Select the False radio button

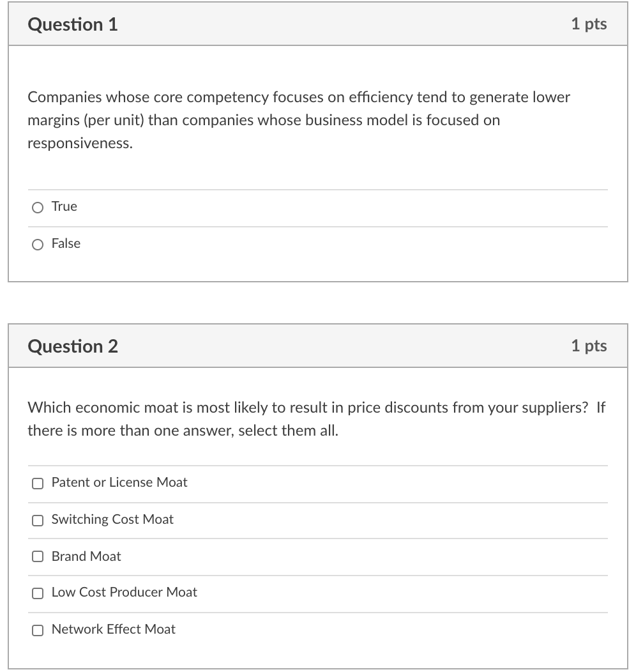[37, 244]
